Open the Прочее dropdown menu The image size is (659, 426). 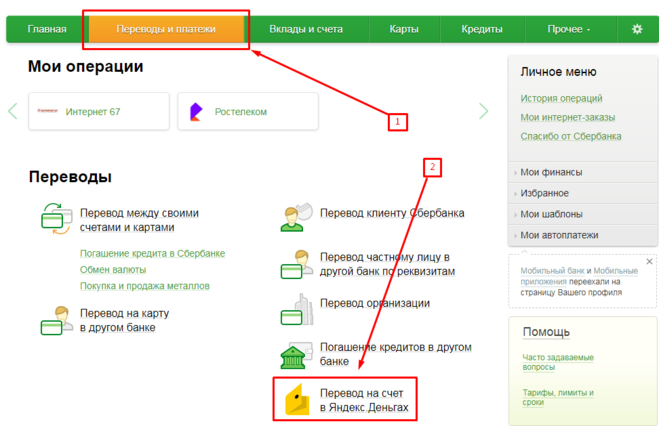pos(568,29)
